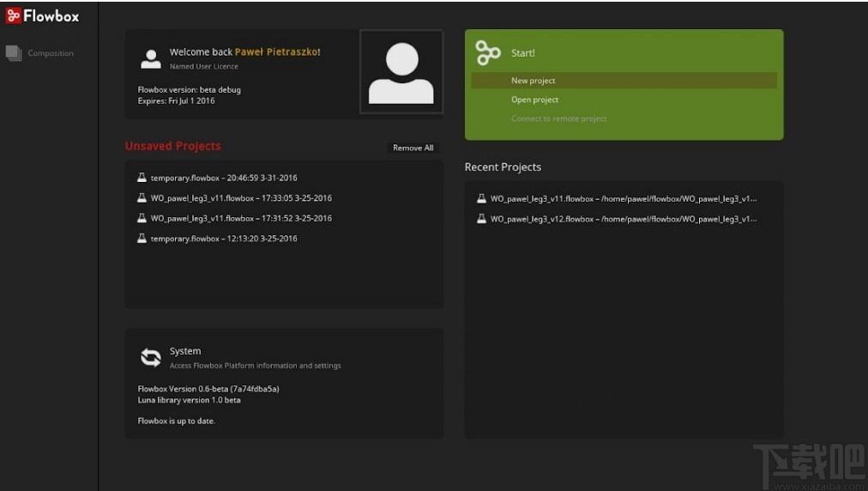Open WO_pawel_leg3_v11.flowbox unsaved at 17:33:05
The image size is (868, 491).
241,197
